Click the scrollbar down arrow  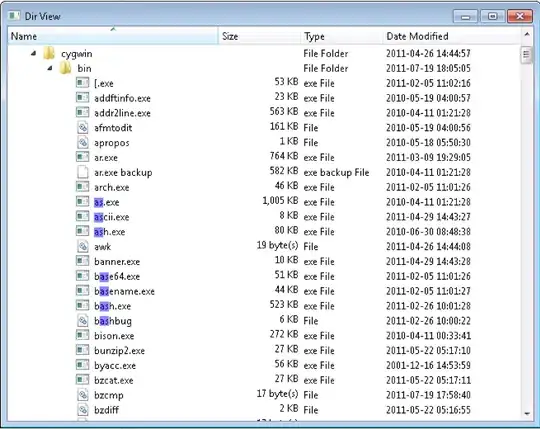pos(527,414)
